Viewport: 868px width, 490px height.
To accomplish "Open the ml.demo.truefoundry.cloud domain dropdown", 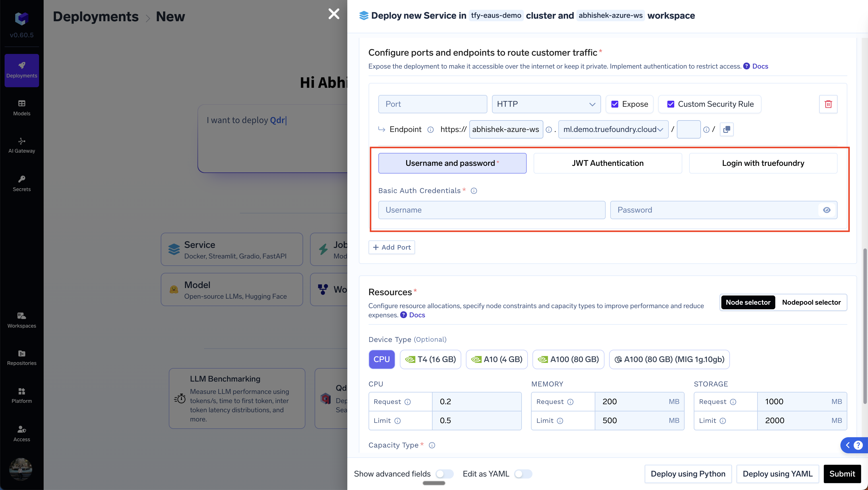I will pos(613,129).
